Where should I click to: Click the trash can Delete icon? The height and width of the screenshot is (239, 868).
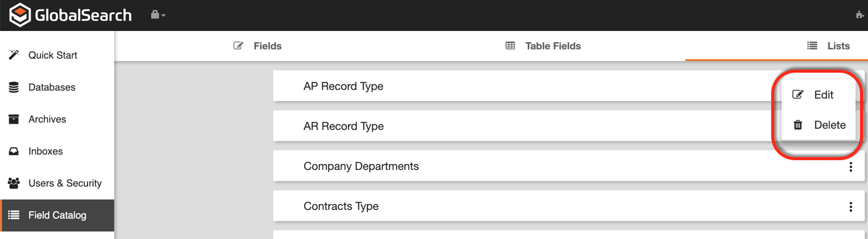[798, 125]
